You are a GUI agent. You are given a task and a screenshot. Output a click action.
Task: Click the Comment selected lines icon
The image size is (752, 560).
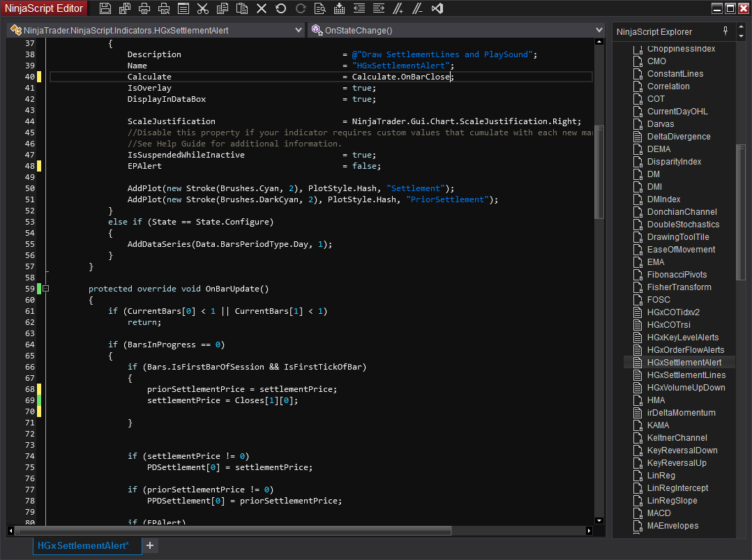398,9
